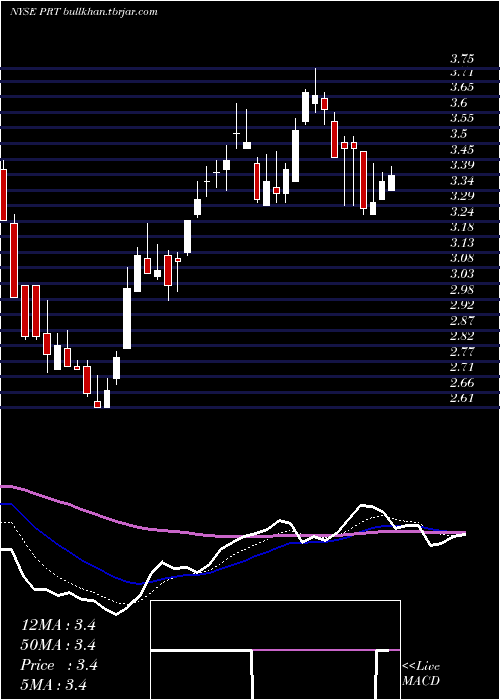The width and height of the screenshot is (500, 700).
Task: Click the <<Live MACD label
Action: point(421,674)
